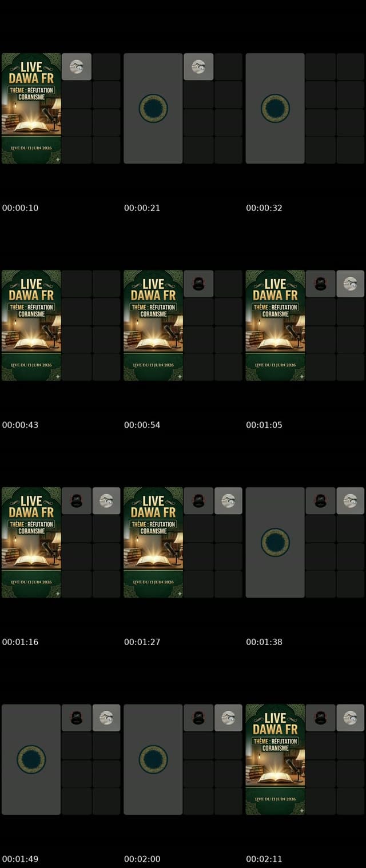Image resolution: width=366 pixels, height=868 pixels.
Task: Click the light avatar tile in the 00:00:10 frame
Action: (x=77, y=67)
